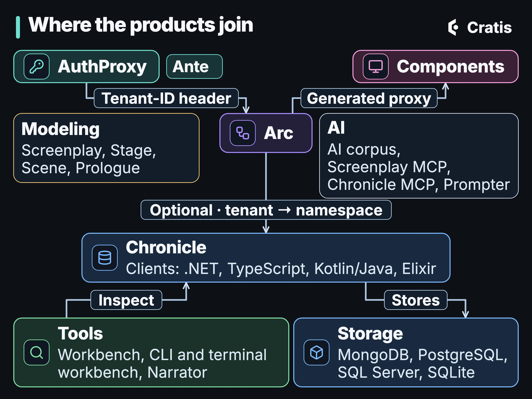Click the Inspect connector label
The image size is (532, 399).
[x=126, y=300]
